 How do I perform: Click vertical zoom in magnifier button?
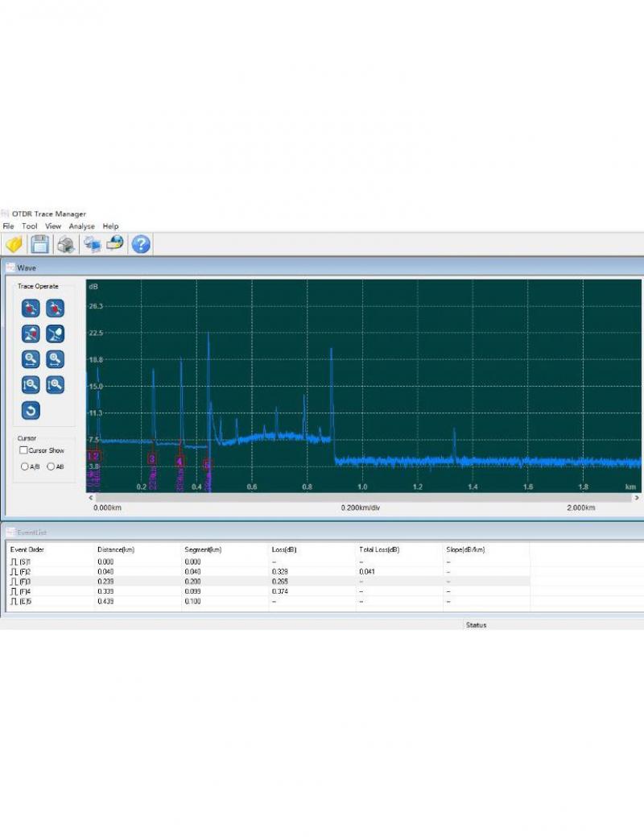55,384
